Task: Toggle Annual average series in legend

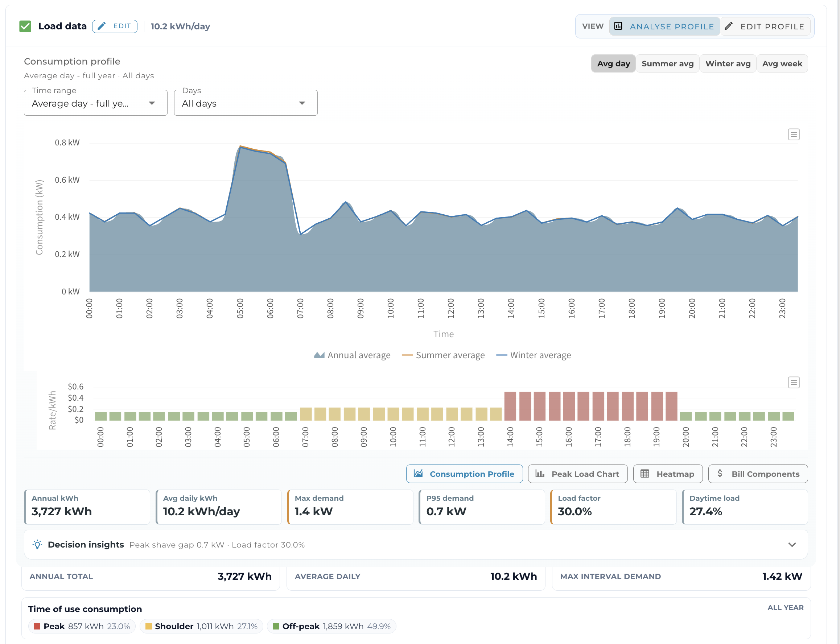Action: point(352,355)
